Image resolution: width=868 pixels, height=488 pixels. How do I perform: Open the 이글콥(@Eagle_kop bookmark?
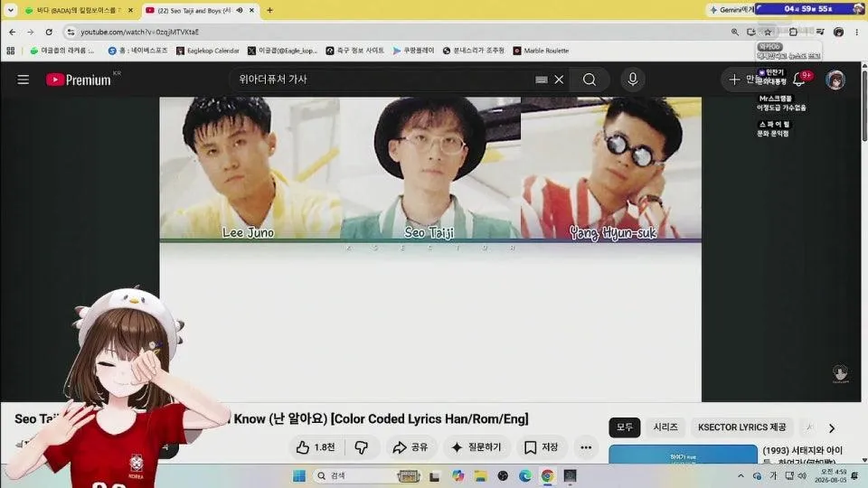pyautogui.click(x=283, y=51)
